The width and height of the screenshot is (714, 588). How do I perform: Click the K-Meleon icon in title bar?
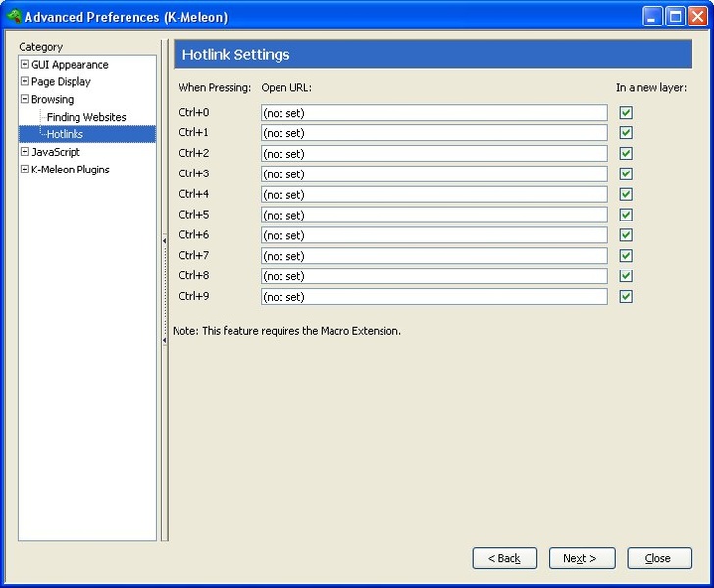[14, 17]
